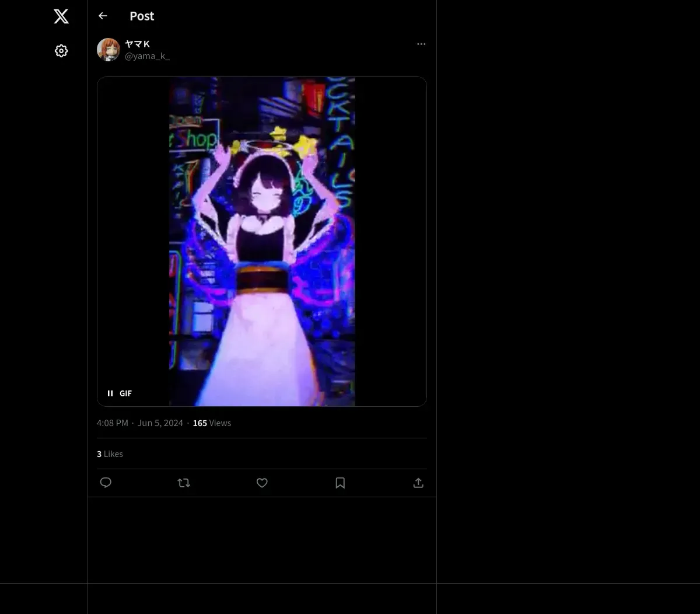The image size is (700, 614).
Task: View the 165 Views count
Action: pyautogui.click(x=212, y=423)
